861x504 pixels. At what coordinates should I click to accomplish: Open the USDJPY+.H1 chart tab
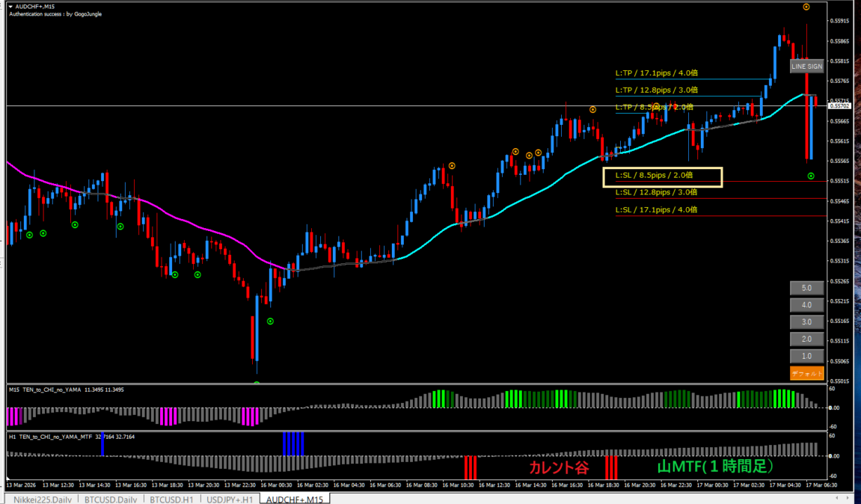pos(229,499)
